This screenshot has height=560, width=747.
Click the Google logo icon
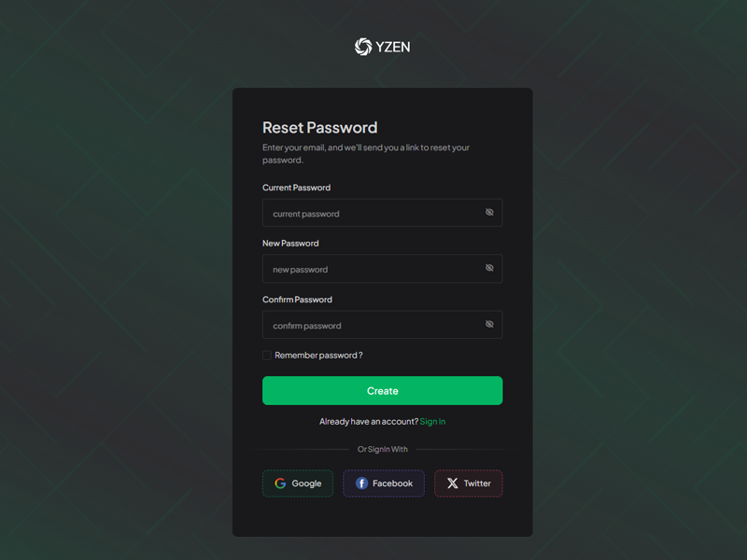coord(280,483)
